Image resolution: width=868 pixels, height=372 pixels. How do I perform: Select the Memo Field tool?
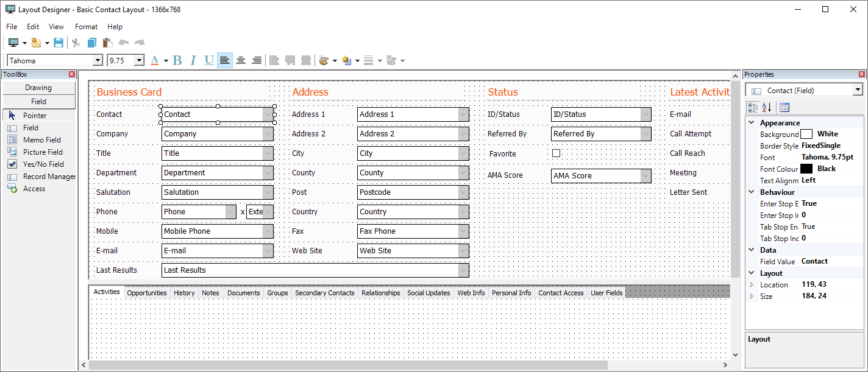(38, 139)
